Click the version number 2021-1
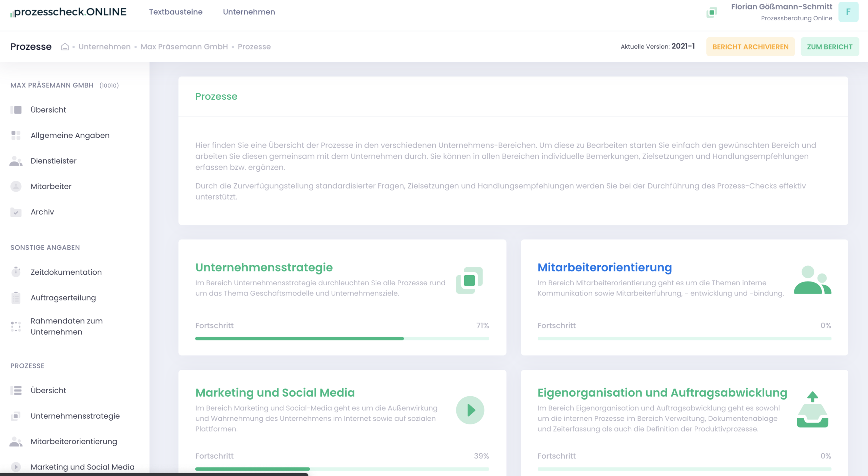 [683, 46]
